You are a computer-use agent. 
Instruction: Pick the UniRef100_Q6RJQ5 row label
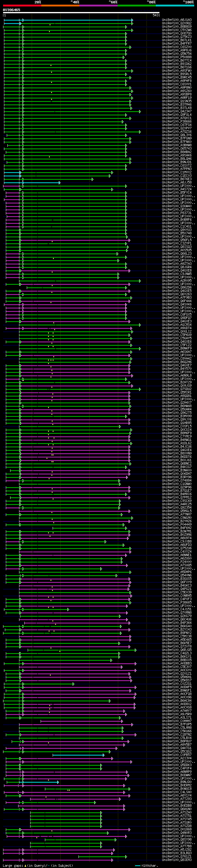click(x=177, y=650)
